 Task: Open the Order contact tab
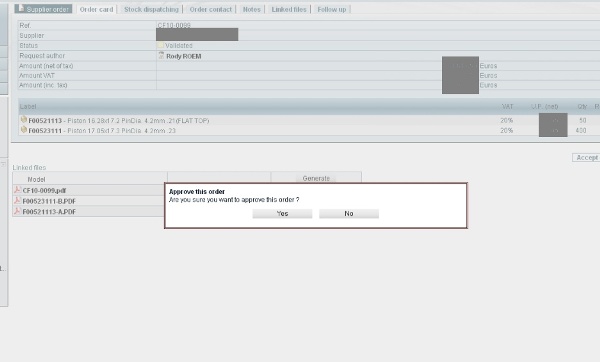[211, 9]
